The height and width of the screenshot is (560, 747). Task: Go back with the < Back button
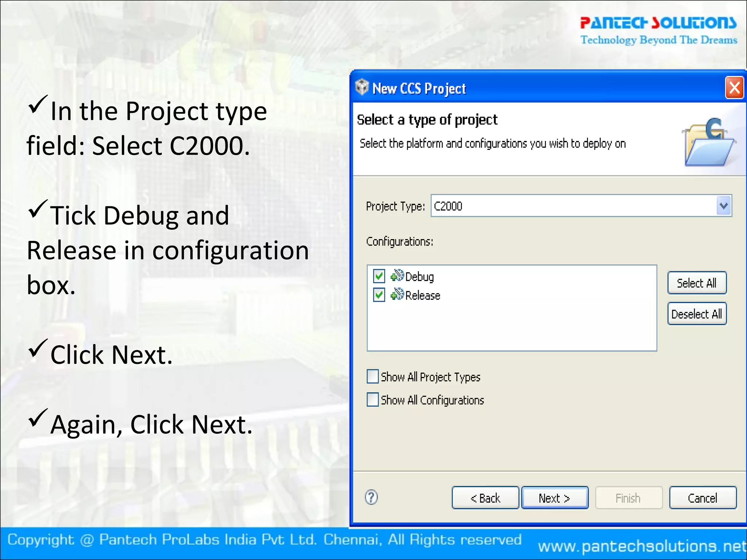pyautogui.click(x=485, y=498)
